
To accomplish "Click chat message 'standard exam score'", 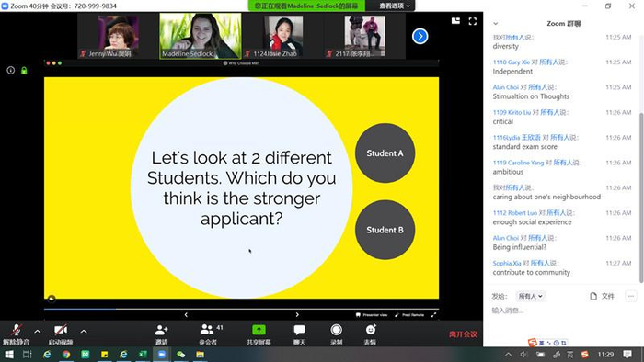I will point(525,147).
